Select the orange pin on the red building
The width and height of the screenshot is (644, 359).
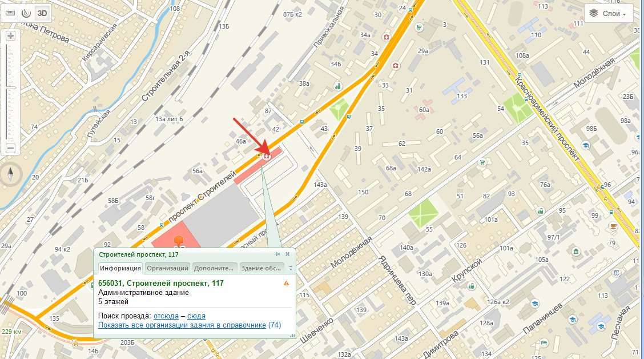(x=179, y=241)
